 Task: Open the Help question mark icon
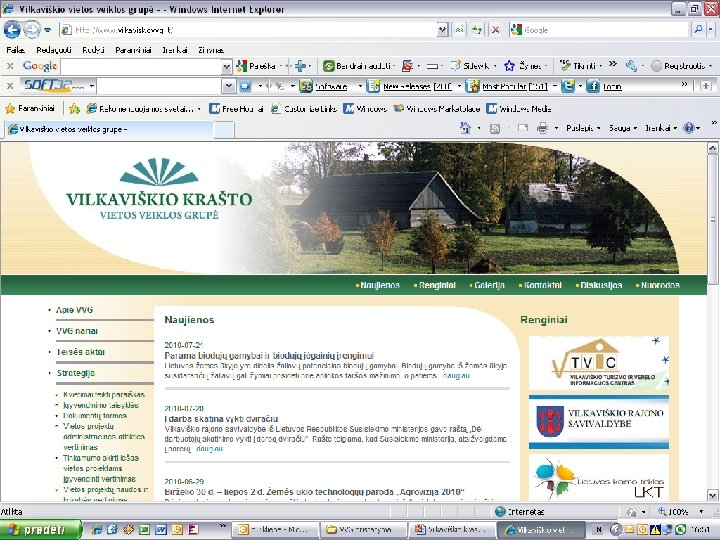[x=689, y=128]
